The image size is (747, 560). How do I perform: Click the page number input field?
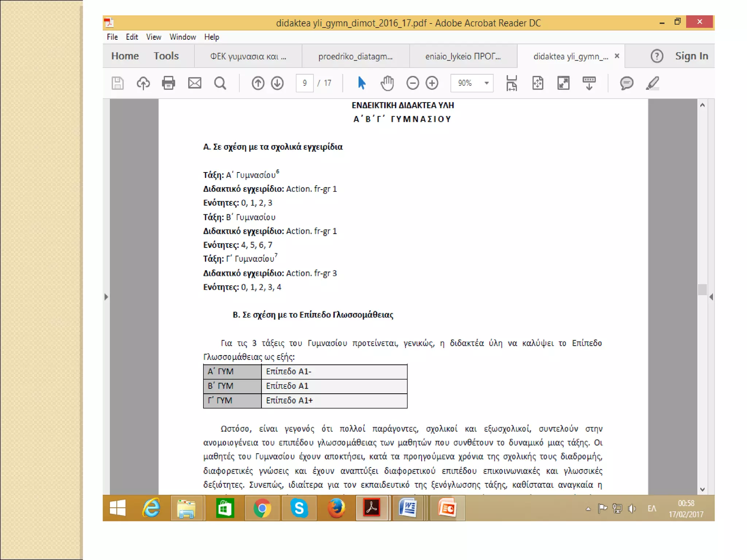point(305,83)
